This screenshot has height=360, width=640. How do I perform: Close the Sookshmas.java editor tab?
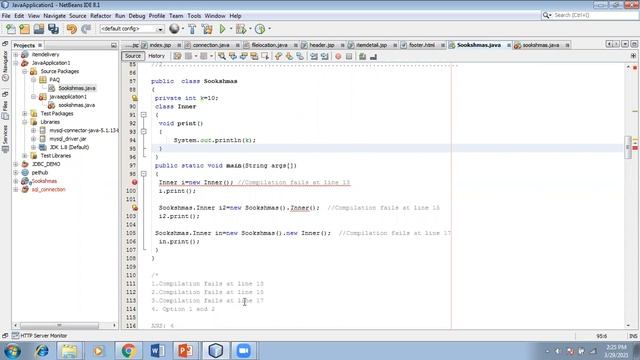pyautogui.click(x=509, y=45)
